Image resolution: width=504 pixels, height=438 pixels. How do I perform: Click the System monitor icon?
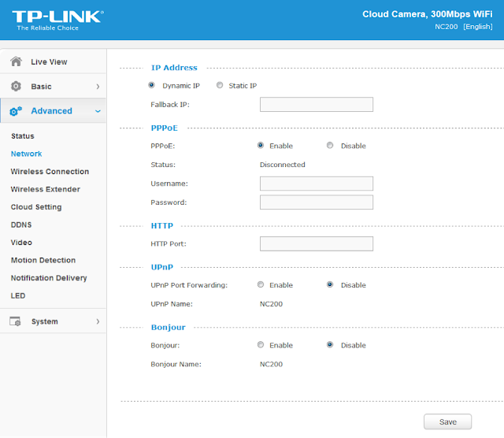coord(16,321)
